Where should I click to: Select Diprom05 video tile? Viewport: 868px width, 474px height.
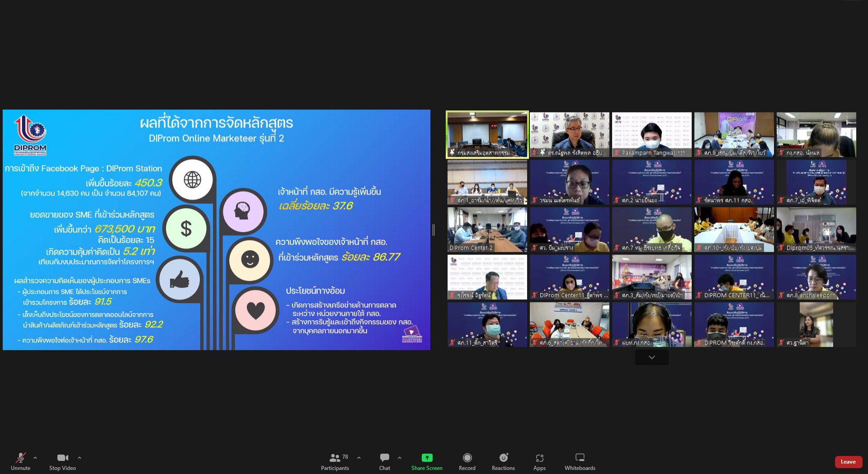click(x=816, y=230)
